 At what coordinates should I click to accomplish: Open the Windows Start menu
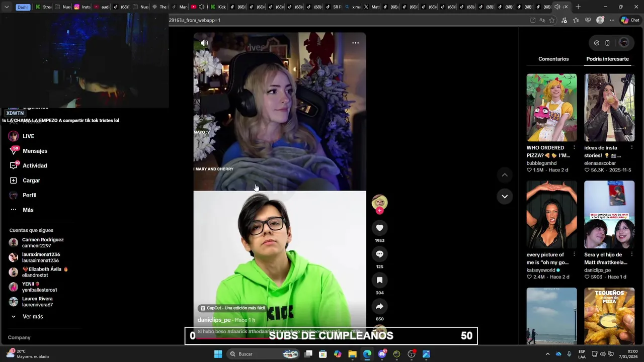point(218,354)
